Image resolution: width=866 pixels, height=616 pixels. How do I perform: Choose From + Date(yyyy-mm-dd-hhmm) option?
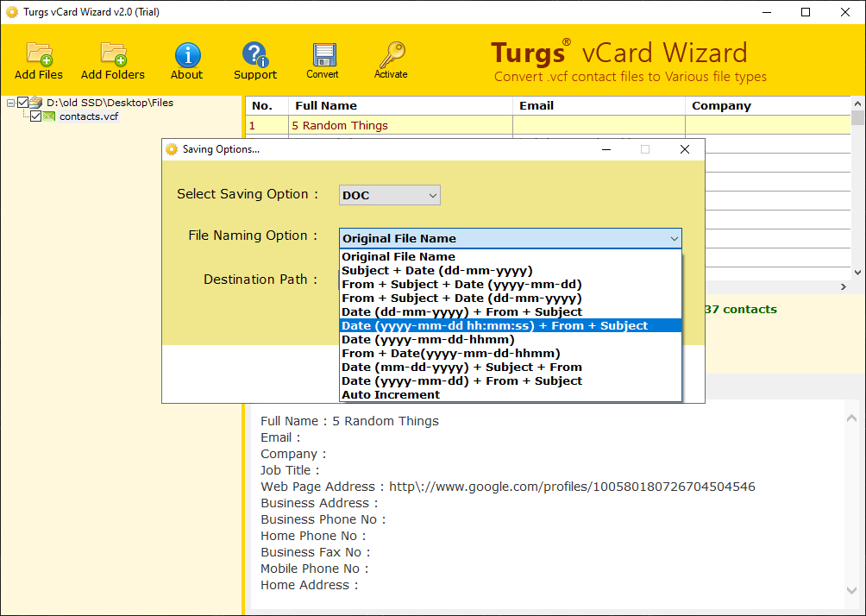(x=511, y=354)
